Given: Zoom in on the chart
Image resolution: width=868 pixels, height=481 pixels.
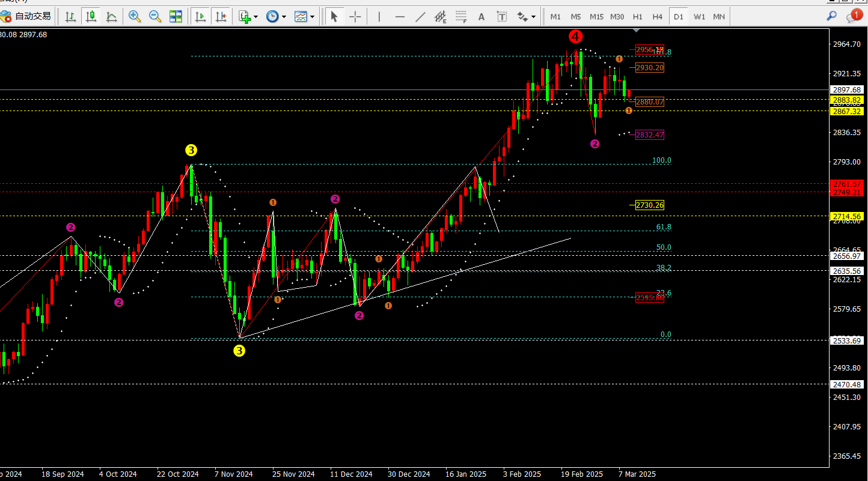Looking at the screenshot, I should [135, 16].
